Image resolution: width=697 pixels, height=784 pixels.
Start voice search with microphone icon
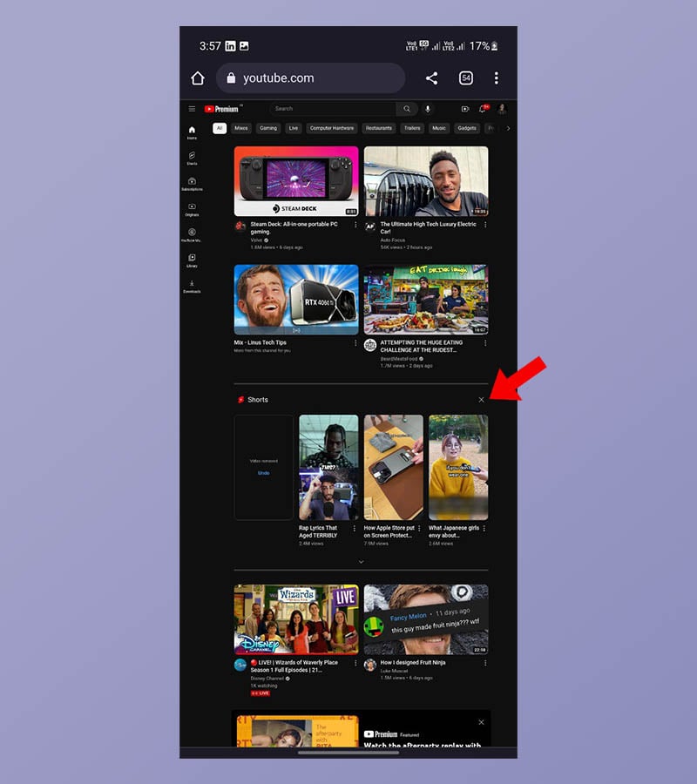pyautogui.click(x=428, y=109)
